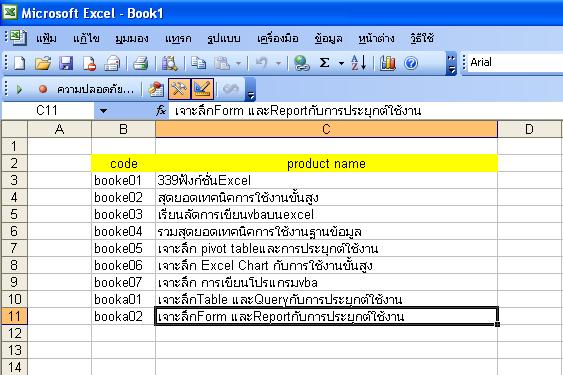Select column A header
Viewport: 563px width, 375px height.
click(60, 129)
